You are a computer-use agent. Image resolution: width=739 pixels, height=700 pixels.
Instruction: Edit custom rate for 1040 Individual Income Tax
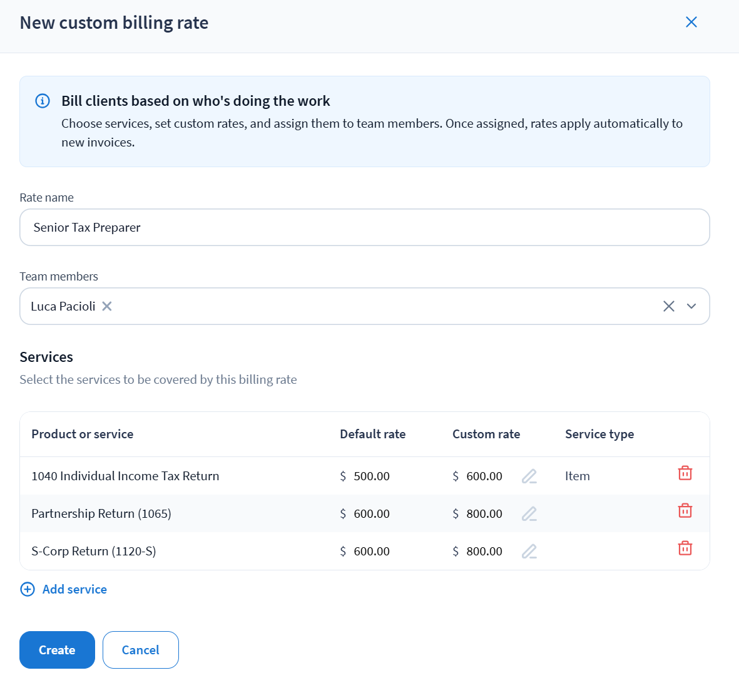529,476
